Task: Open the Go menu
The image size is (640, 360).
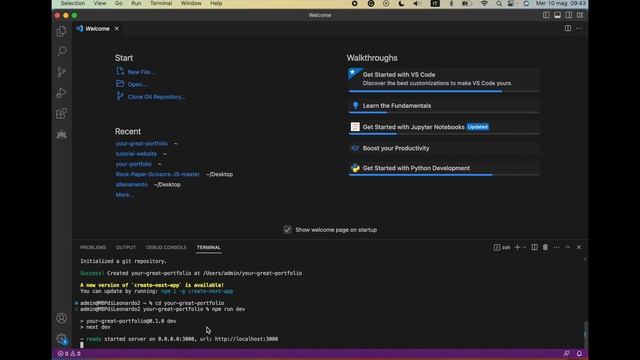Action: [119, 3]
